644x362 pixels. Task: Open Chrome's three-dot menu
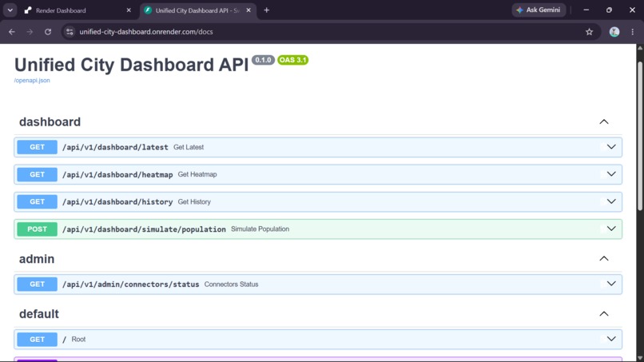[x=633, y=32]
